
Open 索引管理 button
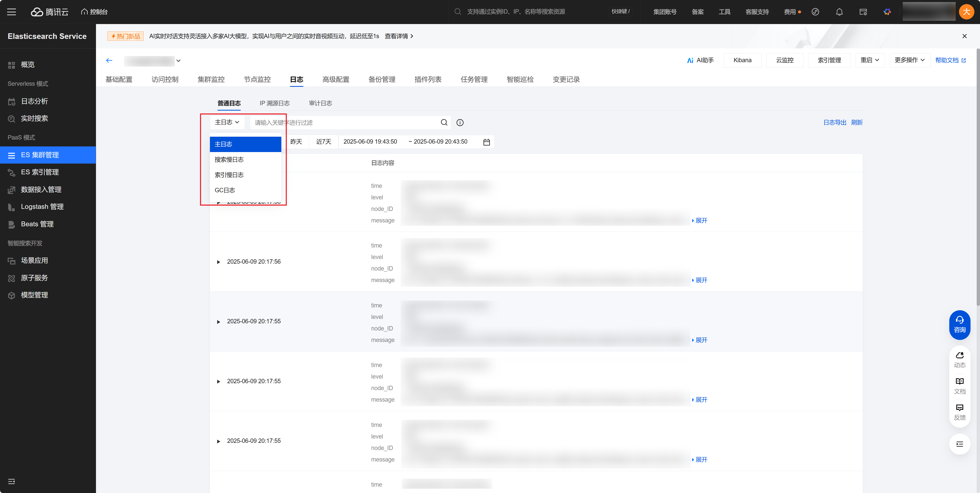(829, 60)
